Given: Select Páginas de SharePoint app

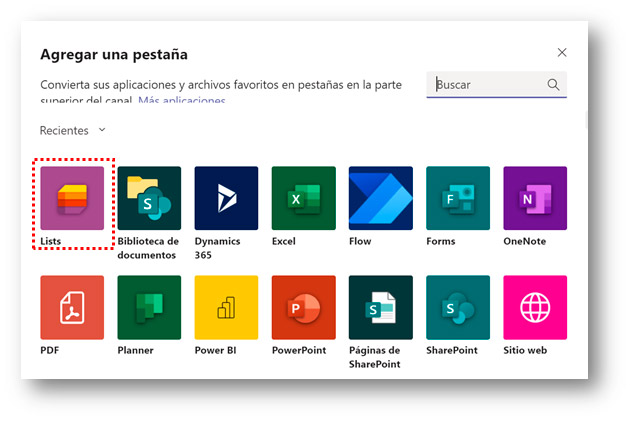Looking at the screenshot, I should click(x=380, y=307).
